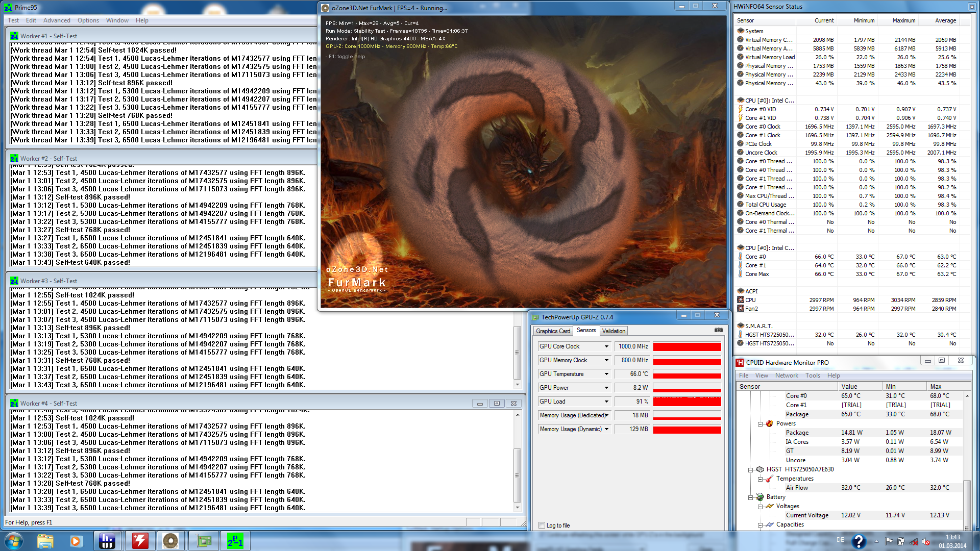Open HWMonitor Tools menu

click(813, 375)
